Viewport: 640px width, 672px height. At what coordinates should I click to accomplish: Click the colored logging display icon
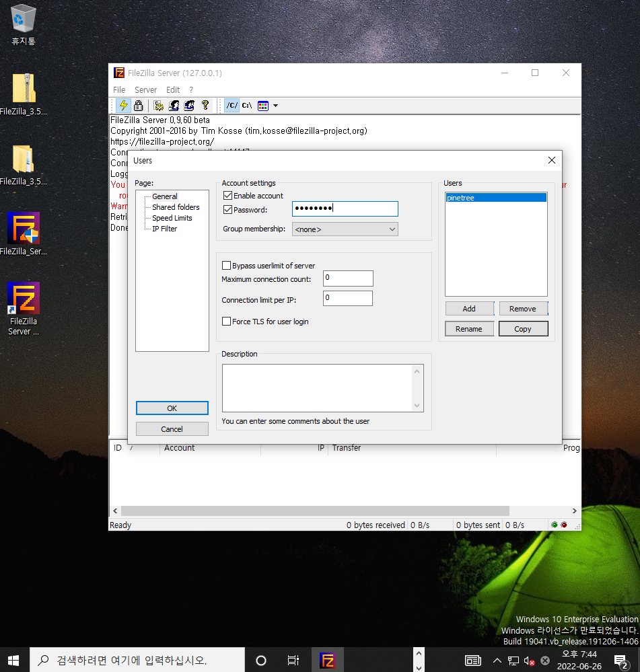(262, 106)
